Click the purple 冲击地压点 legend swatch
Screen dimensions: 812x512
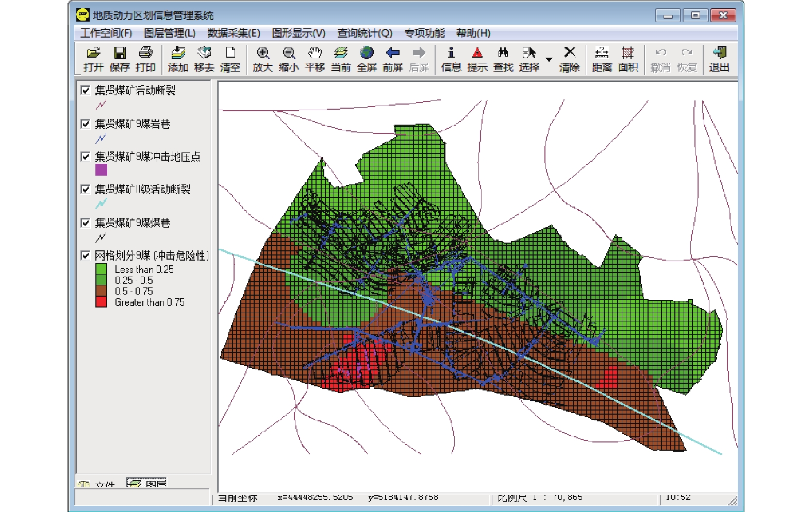101,169
